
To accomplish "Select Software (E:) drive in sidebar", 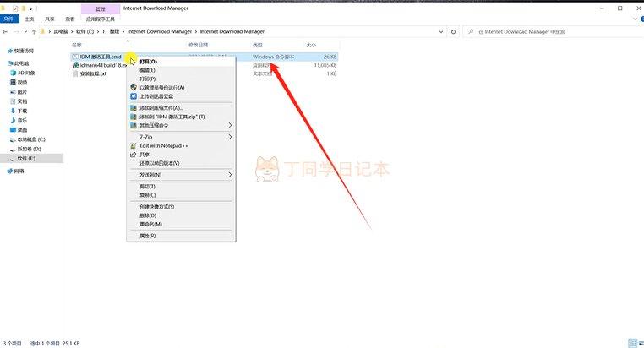I will coord(31,159).
